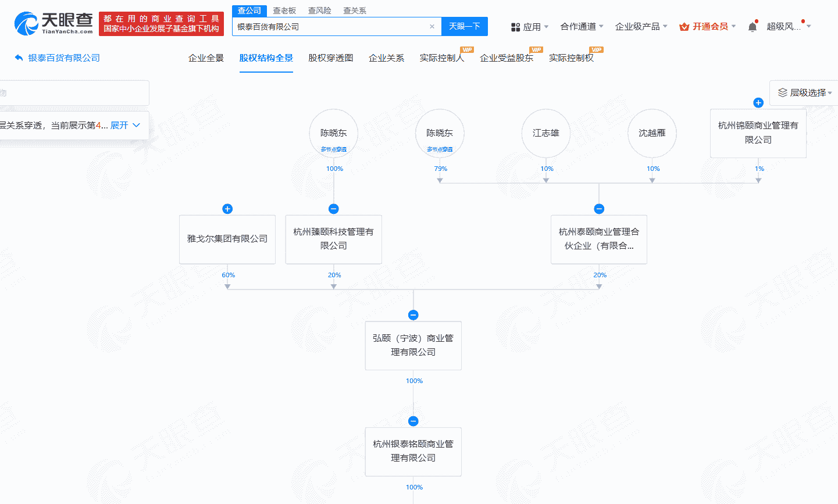Click the back arrow beside 银泰百货有限公司

(x=19, y=58)
